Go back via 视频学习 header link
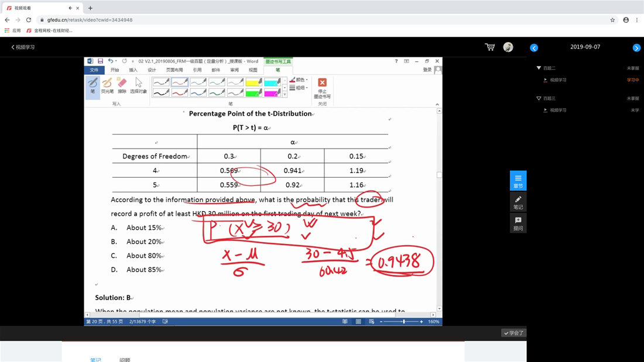The height and width of the screenshot is (362, 644). (x=23, y=47)
